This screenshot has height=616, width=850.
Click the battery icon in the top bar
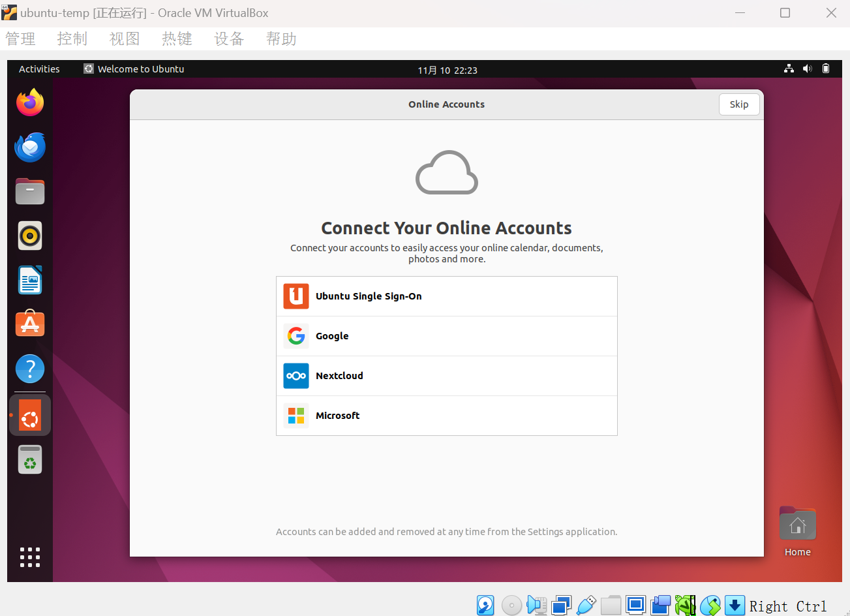[x=826, y=69]
